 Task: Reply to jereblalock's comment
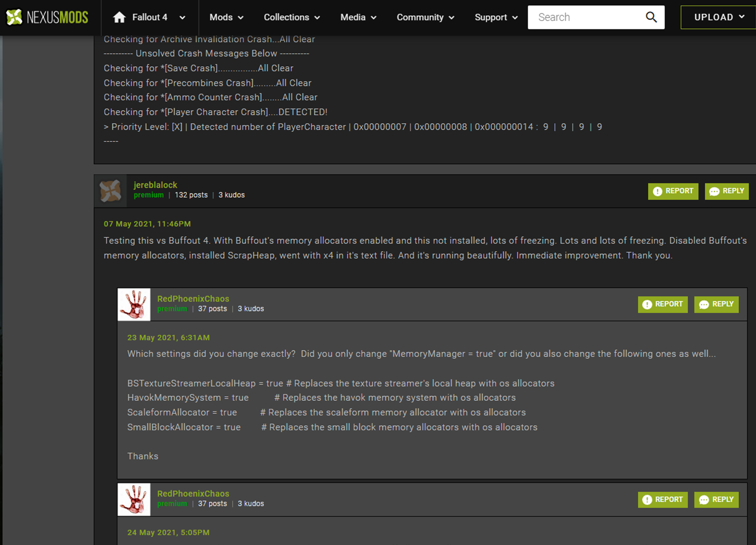727,191
